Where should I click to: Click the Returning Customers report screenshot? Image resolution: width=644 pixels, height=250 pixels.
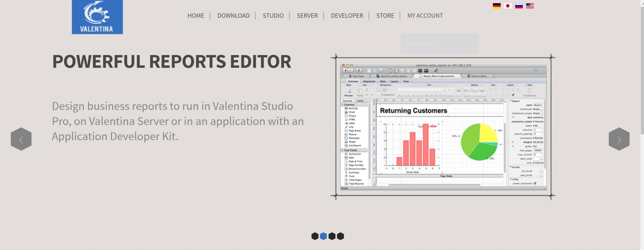click(x=443, y=126)
